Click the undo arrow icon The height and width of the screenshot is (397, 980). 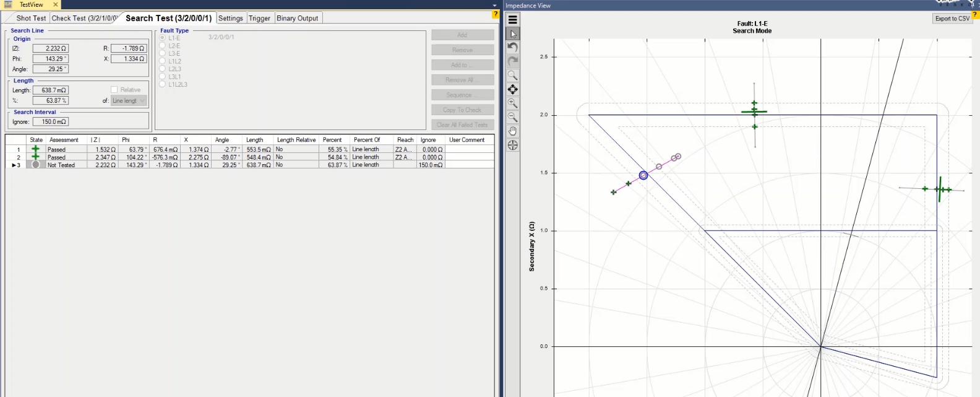[513, 48]
